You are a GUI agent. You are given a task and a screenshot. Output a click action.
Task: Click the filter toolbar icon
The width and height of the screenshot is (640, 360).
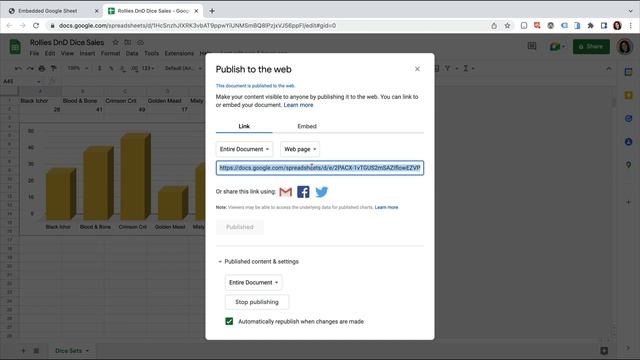448,69
